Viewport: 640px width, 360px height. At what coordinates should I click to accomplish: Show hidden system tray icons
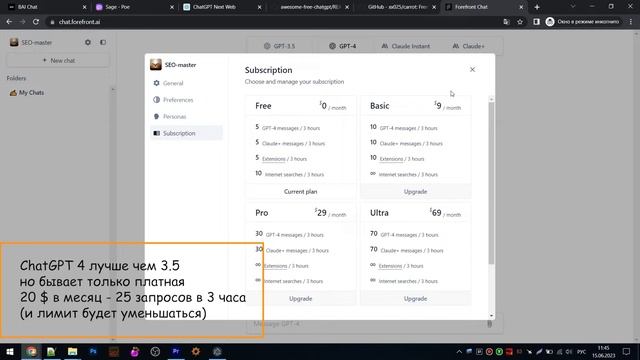coord(459,351)
